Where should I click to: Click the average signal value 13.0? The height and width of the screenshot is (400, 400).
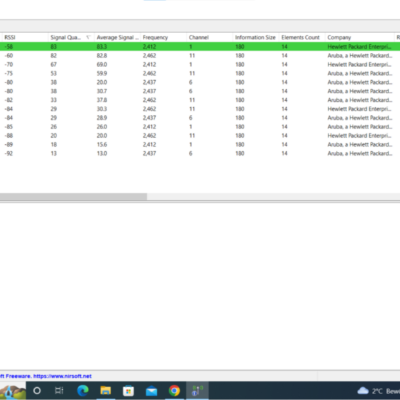(x=102, y=153)
